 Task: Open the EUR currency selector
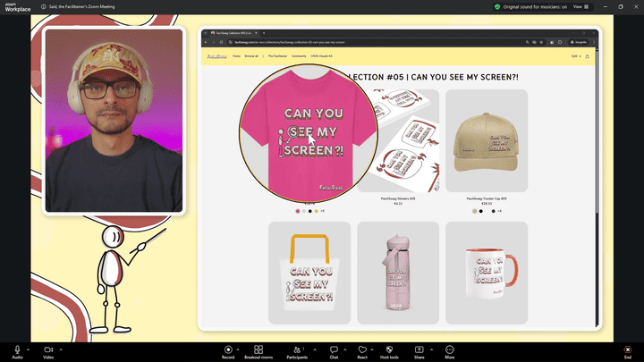coord(576,56)
